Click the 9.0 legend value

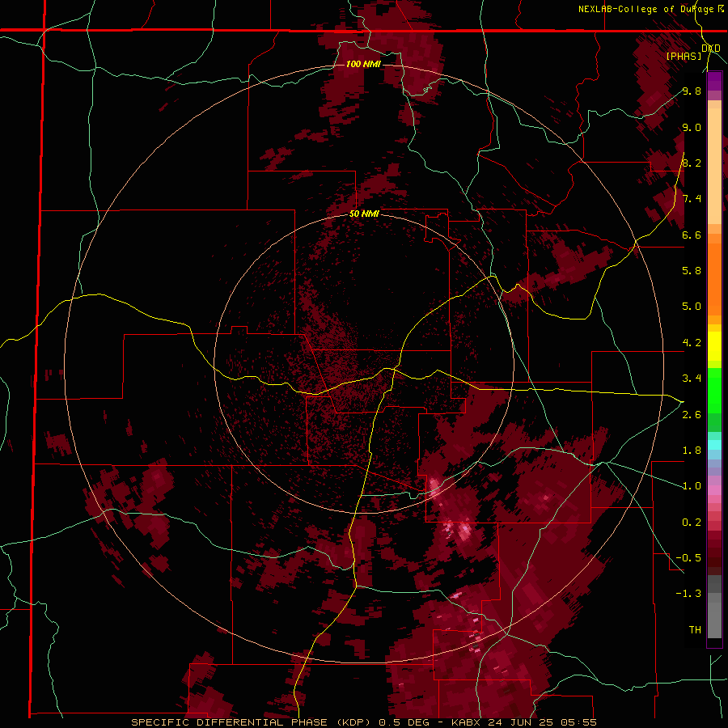tap(692, 128)
